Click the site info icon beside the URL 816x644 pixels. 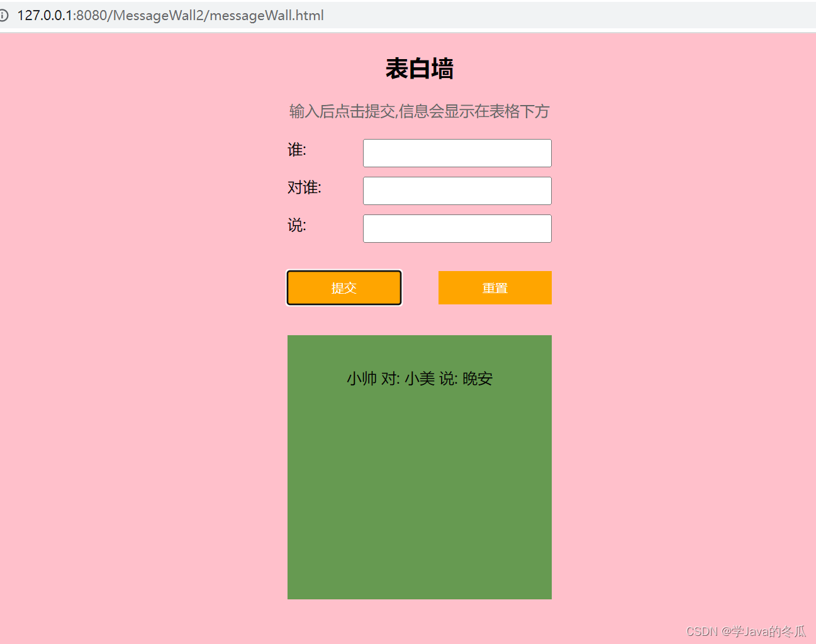point(3,16)
